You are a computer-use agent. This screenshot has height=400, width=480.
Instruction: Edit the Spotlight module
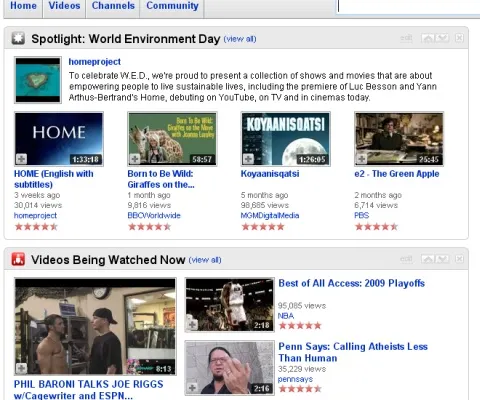pos(406,38)
